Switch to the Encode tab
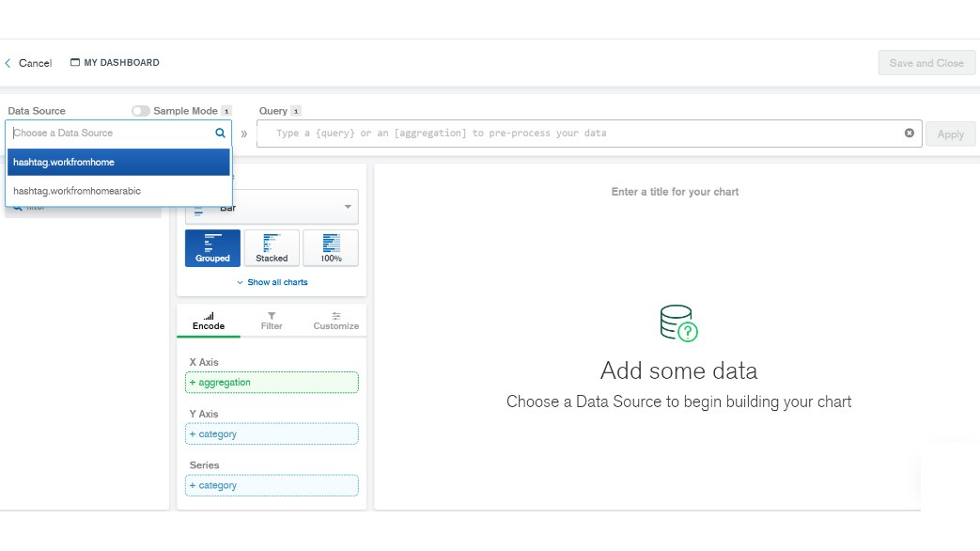The image size is (980, 551). 209,321
